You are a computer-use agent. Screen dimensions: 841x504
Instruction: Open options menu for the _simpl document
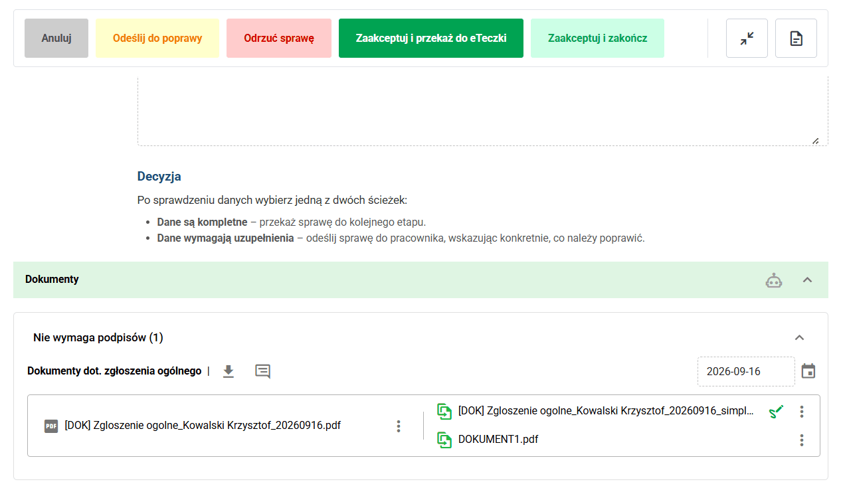click(802, 412)
